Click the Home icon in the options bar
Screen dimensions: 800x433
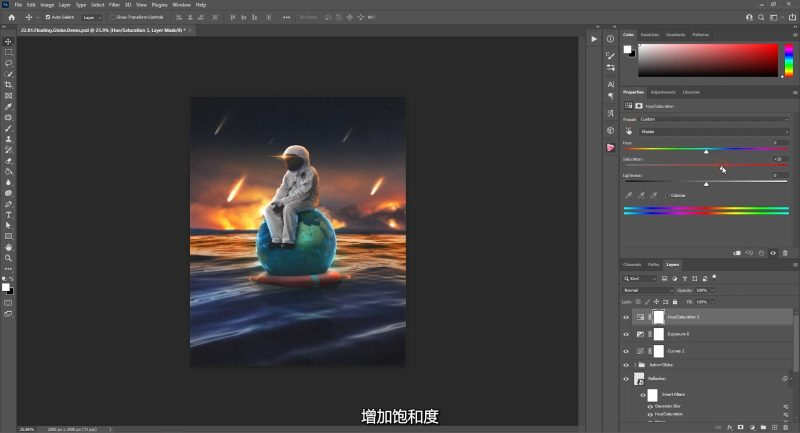[x=11, y=17]
